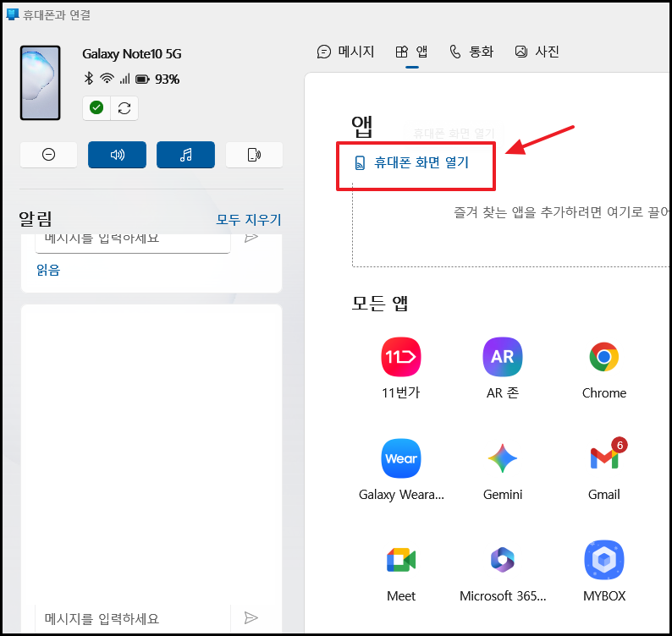
Task: Click the Galaxy Note10 5G device name
Action: pos(132,54)
